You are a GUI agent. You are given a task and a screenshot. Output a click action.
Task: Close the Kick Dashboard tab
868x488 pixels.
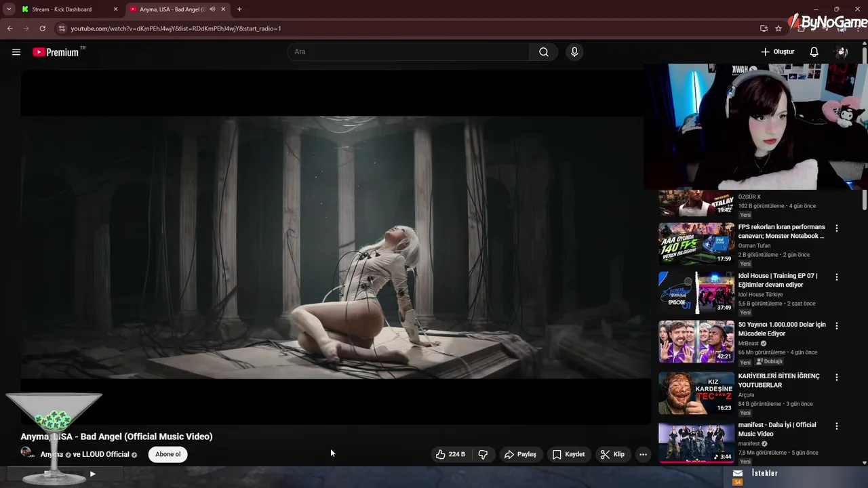point(115,9)
